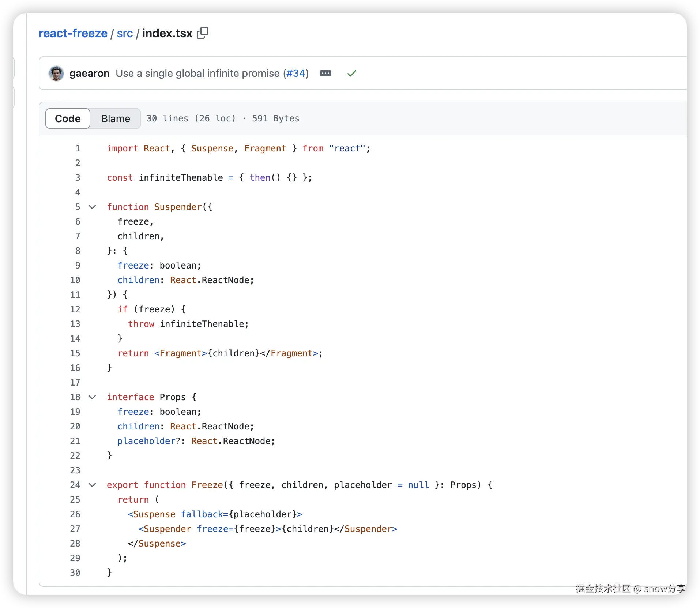
Task: Select line number 1
Action: coord(78,149)
